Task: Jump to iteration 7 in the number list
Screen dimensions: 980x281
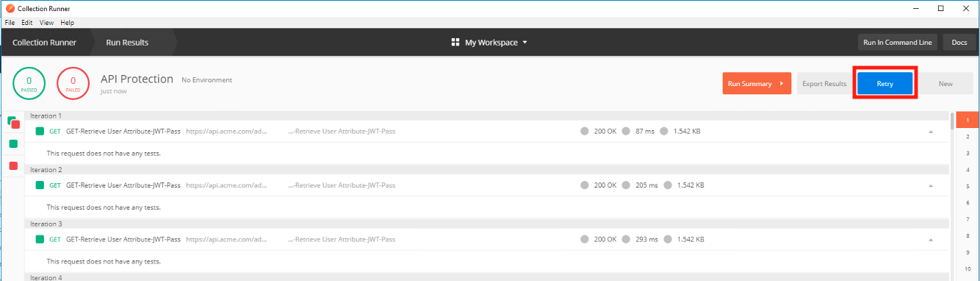Action: tap(968, 219)
